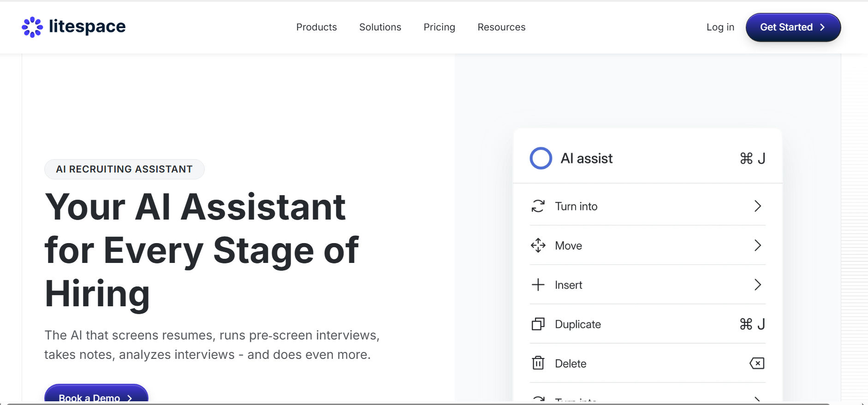Open the Solutions navigation menu
The image size is (868, 405).
pos(380,27)
